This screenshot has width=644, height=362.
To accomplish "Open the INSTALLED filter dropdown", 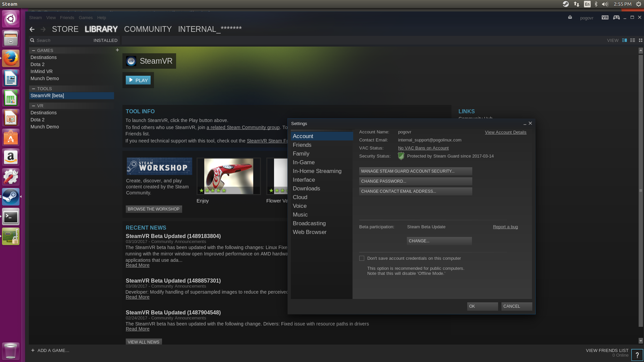I will coord(105,40).
